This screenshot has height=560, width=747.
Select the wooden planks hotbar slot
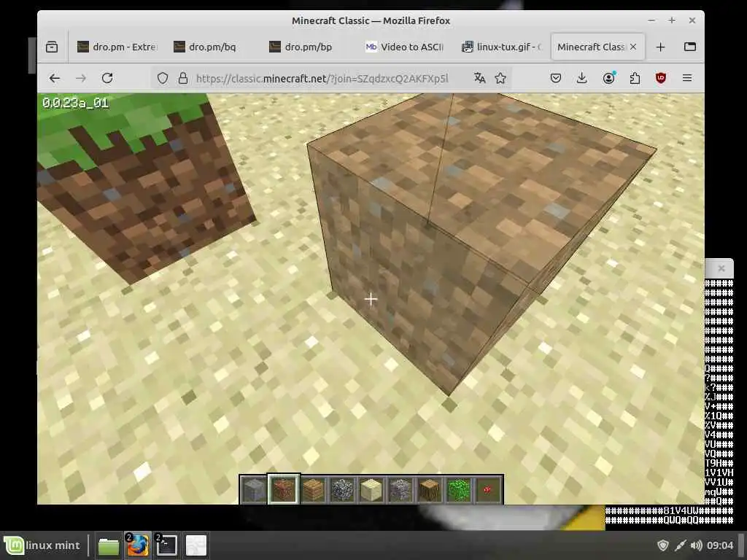coord(313,489)
